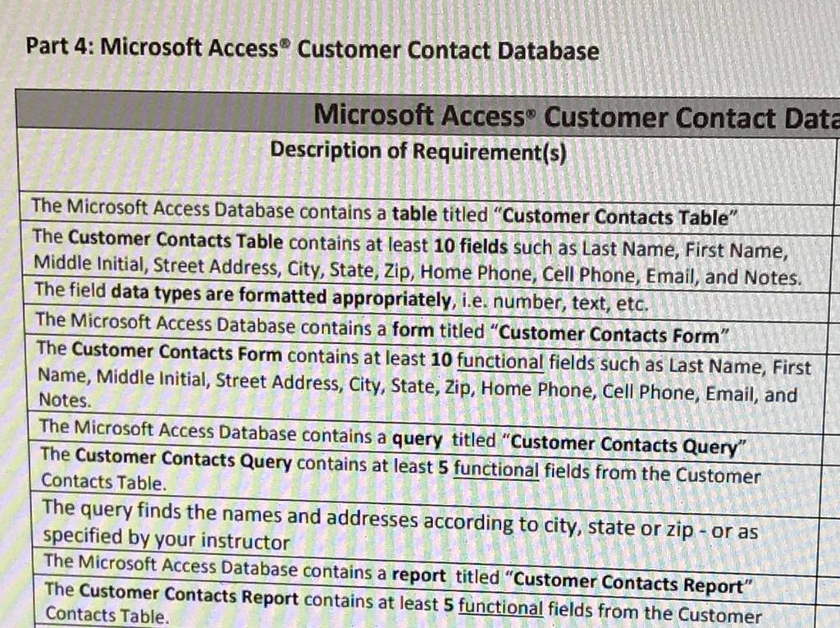
Task: Select the table header 'Microsoft Access Customer Contact'
Action: 577,117
